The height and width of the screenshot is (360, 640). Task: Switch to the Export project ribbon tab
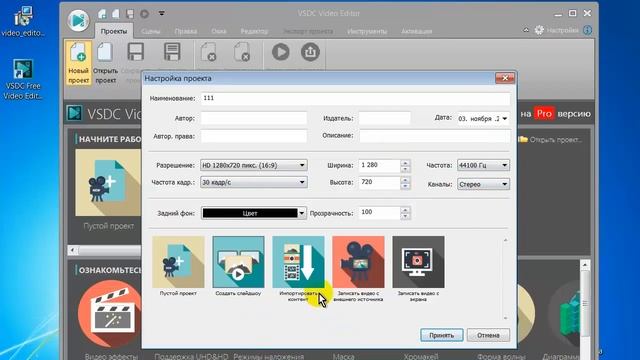coord(308,31)
